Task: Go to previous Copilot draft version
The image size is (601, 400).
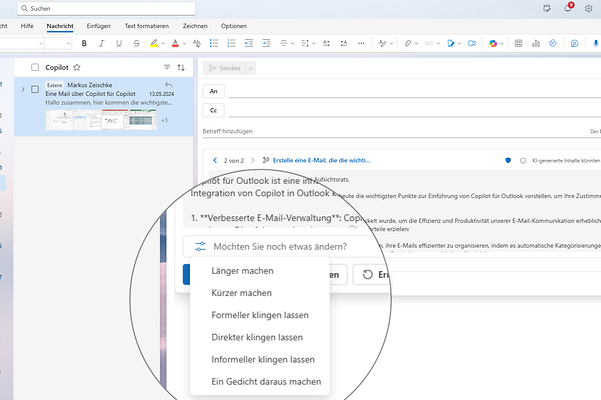Action: tap(215, 159)
